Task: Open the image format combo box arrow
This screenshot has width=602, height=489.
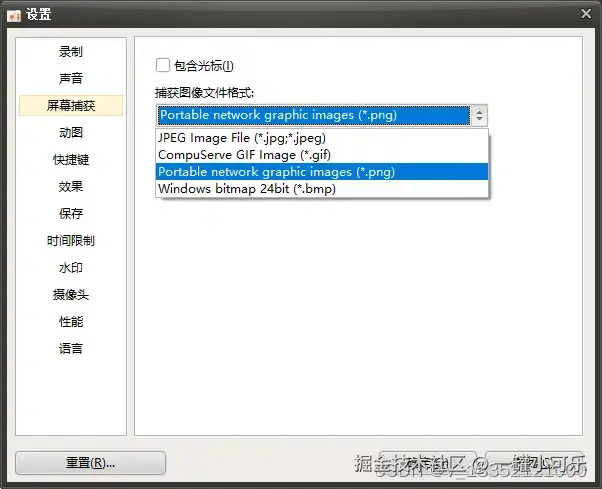Action: point(479,115)
